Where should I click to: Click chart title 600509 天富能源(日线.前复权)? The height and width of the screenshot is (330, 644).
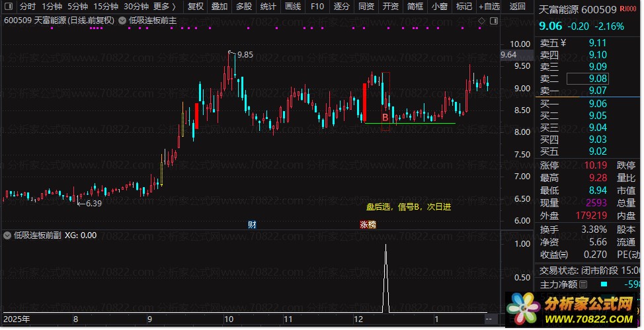[x=59, y=20]
